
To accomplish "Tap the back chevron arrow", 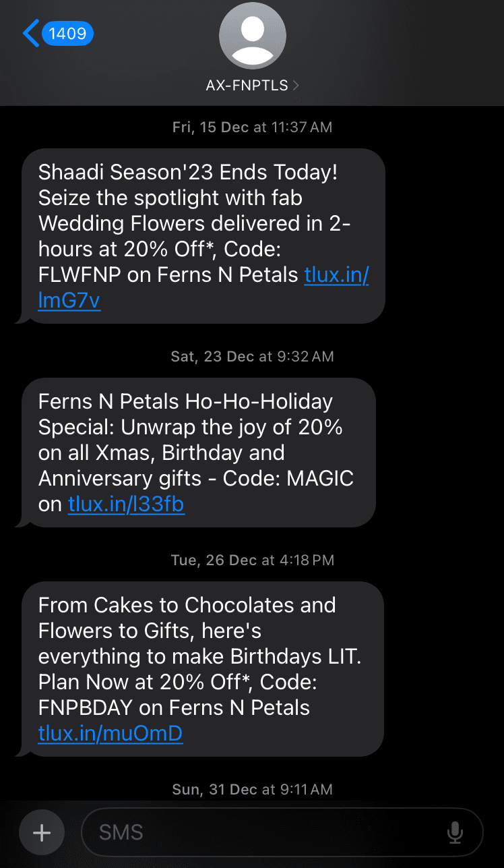I will pos(30,33).
